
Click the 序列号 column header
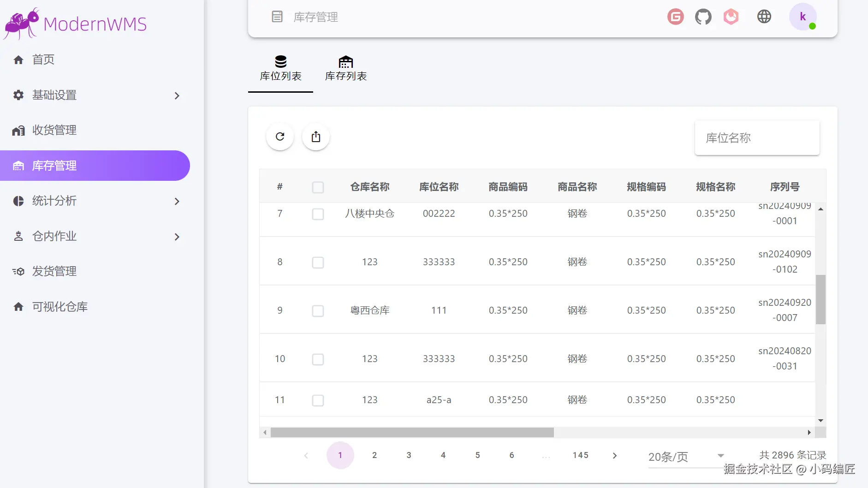point(785,187)
